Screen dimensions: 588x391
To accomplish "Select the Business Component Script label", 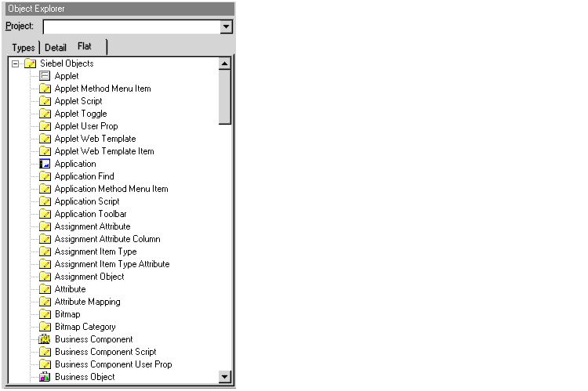I will 106,352.
